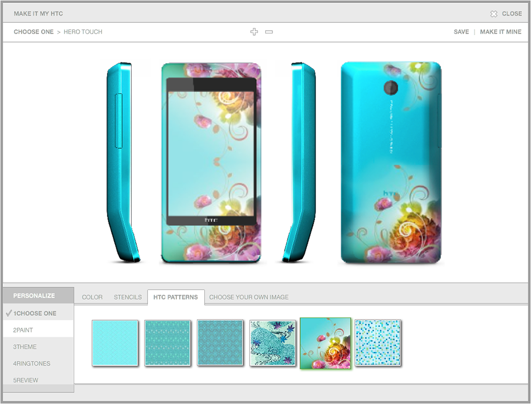Choose the blue leaves wave pattern thumbnail
This screenshot has width=532, height=404.
[x=273, y=343]
